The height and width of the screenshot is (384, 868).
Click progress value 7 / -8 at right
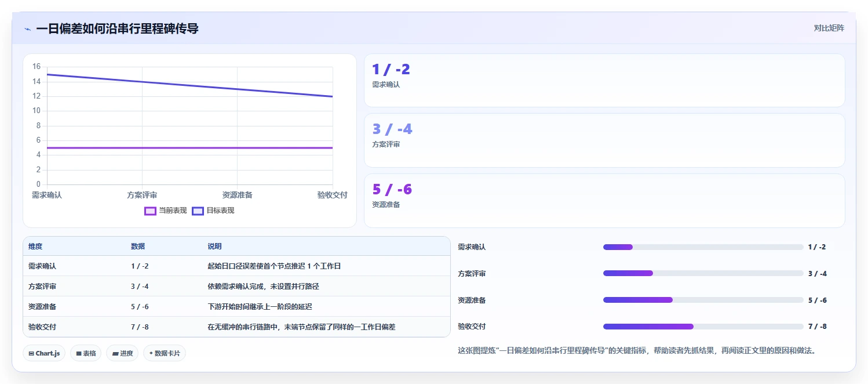click(x=817, y=327)
